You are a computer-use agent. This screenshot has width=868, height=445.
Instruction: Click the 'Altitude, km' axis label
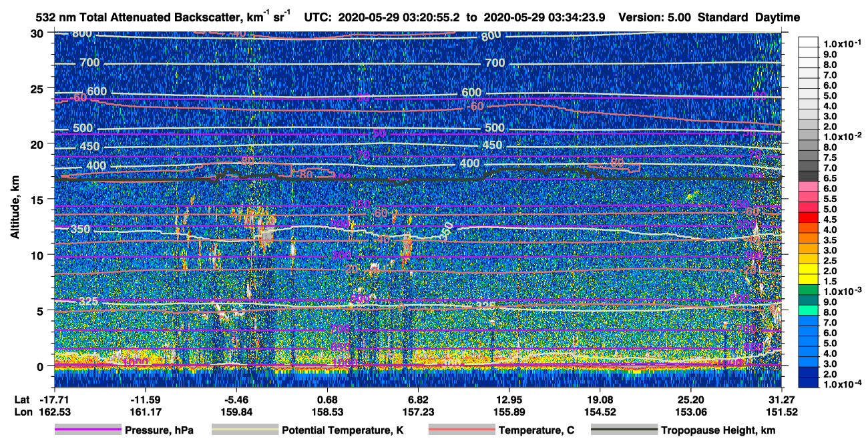[x=15, y=207]
